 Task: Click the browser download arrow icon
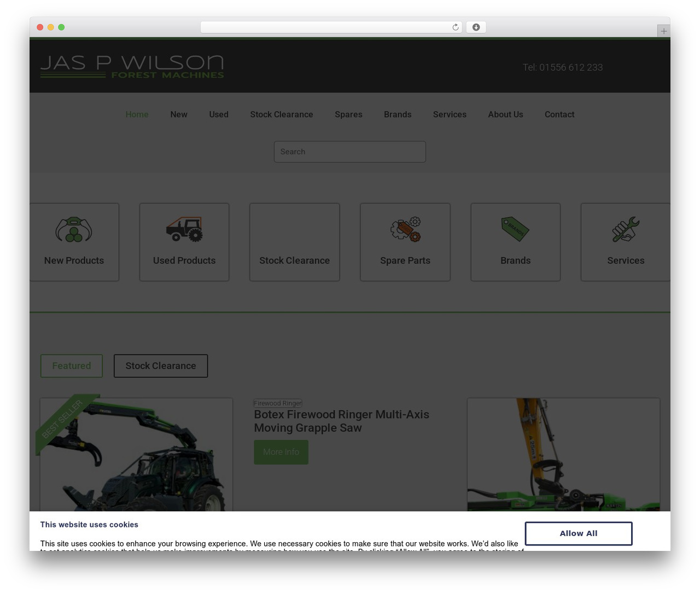[476, 27]
